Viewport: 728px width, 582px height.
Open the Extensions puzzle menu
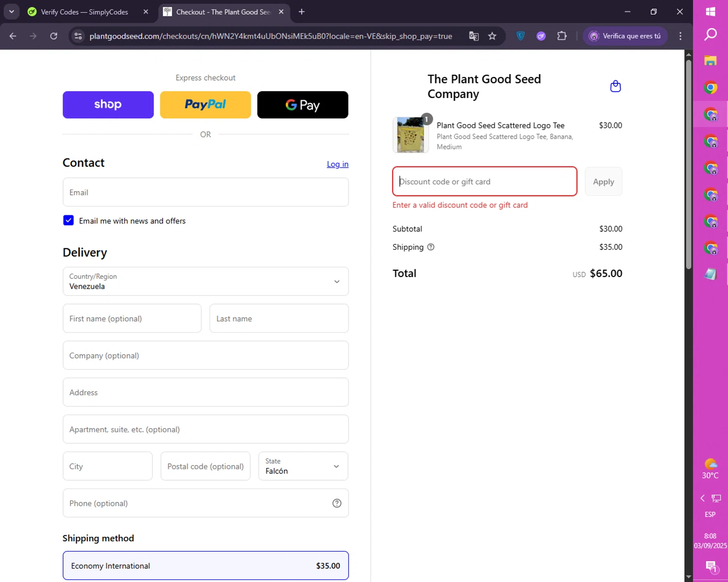562,36
